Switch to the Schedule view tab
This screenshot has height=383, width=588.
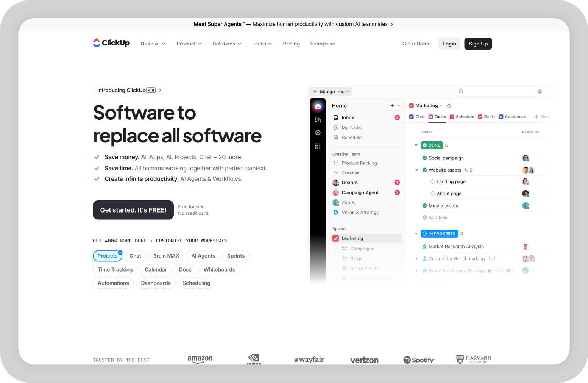(x=462, y=117)
